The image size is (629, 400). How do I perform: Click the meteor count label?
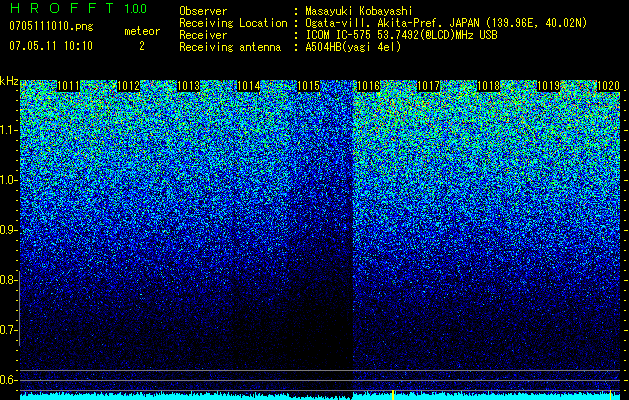coord(142,31)
